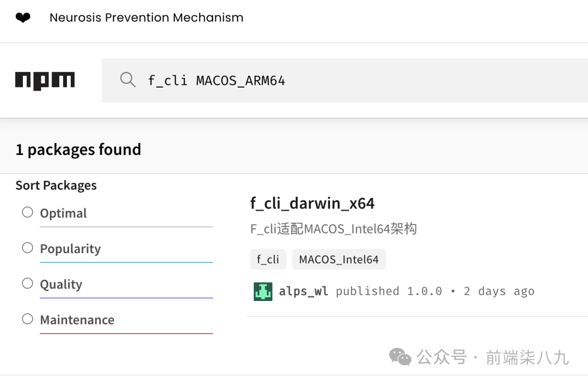Click the alps_wl green avatar icon
This screenshot has width=588, height=381.
point(263,291)
